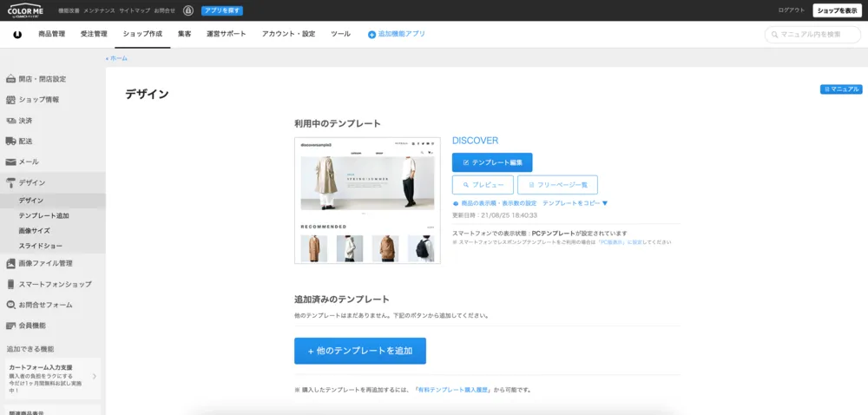
Task: Click the round home icon beside 商品管理
Action: (17, 35)
